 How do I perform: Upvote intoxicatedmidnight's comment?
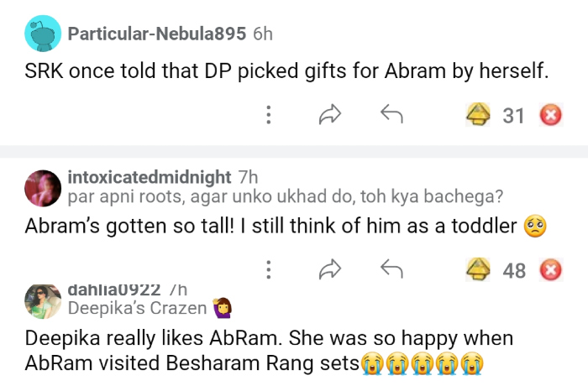479,269
